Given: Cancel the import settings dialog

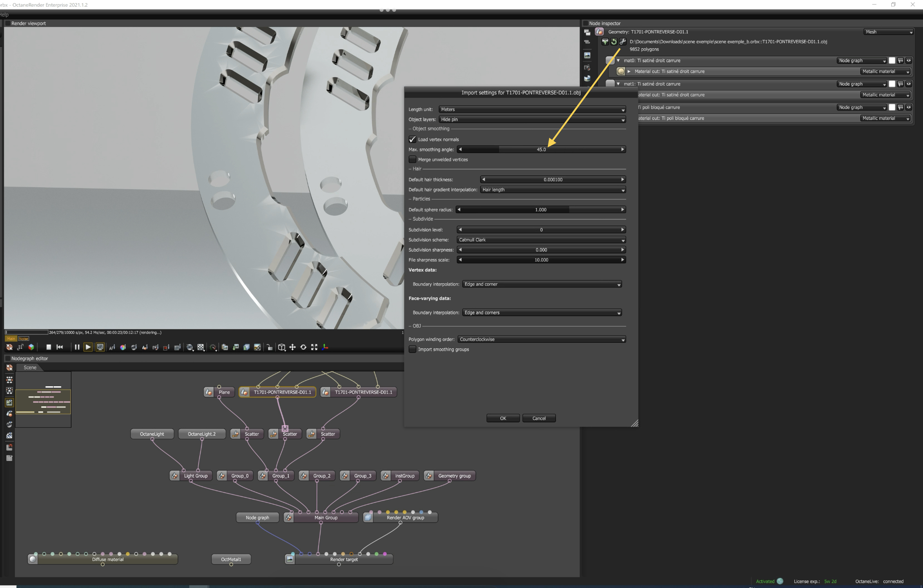Looking at the screenshot, I should click(539, 418).
